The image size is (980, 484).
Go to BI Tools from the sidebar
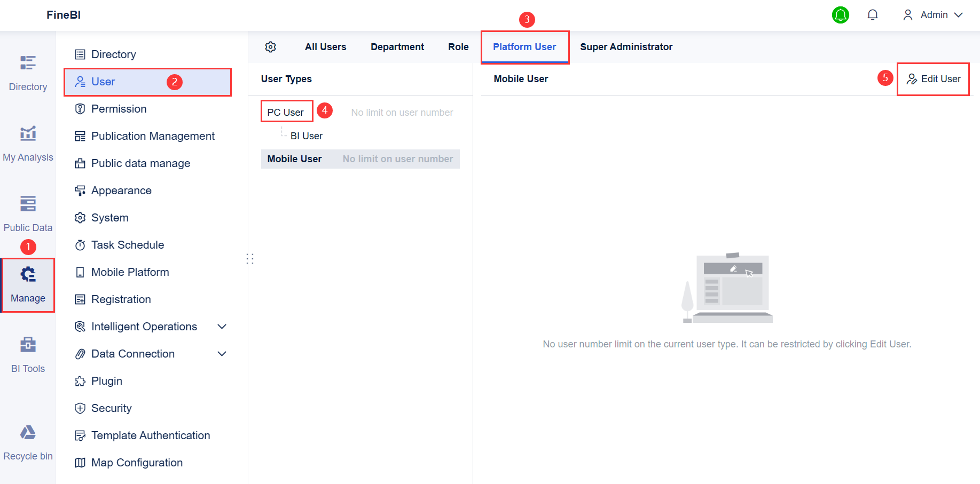pos(28,354)
